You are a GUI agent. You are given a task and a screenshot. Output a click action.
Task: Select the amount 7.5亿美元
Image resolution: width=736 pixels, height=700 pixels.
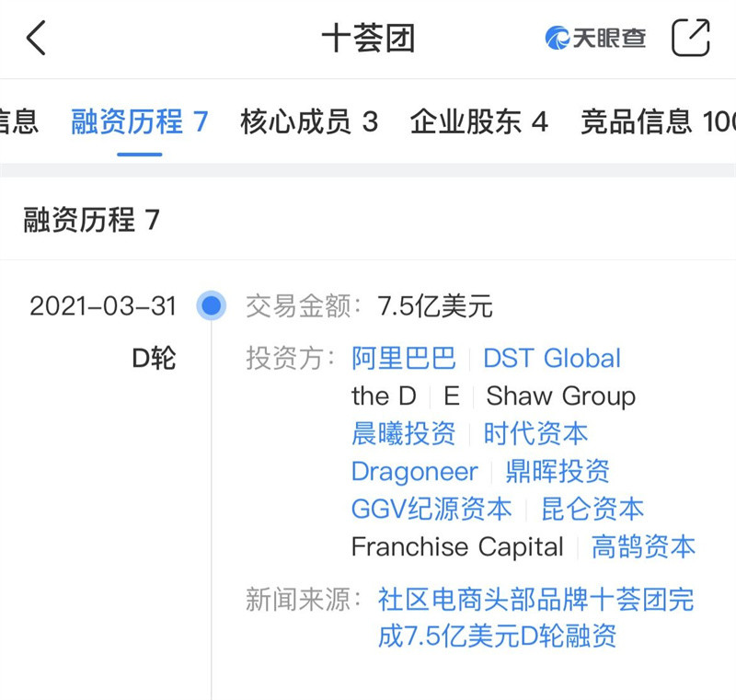click(434, 306)
